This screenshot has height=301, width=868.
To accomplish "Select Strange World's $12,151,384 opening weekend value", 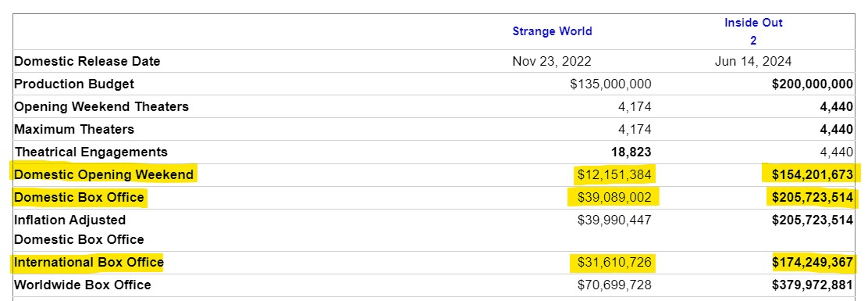I will point(614,174).
